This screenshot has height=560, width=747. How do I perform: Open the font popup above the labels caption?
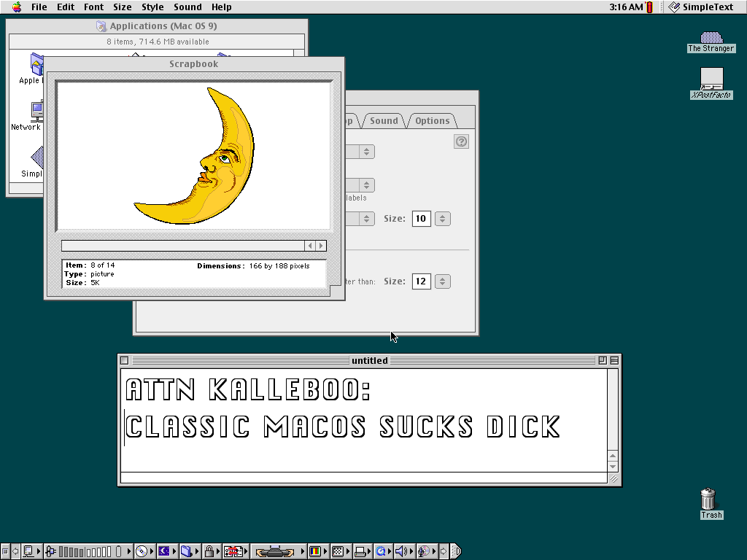[366, 185]
